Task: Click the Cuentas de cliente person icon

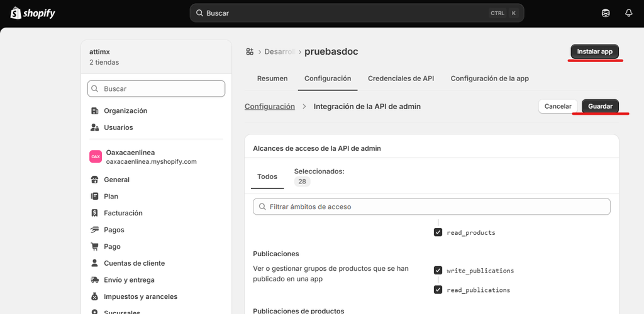Action: click(x=94, y=263)
